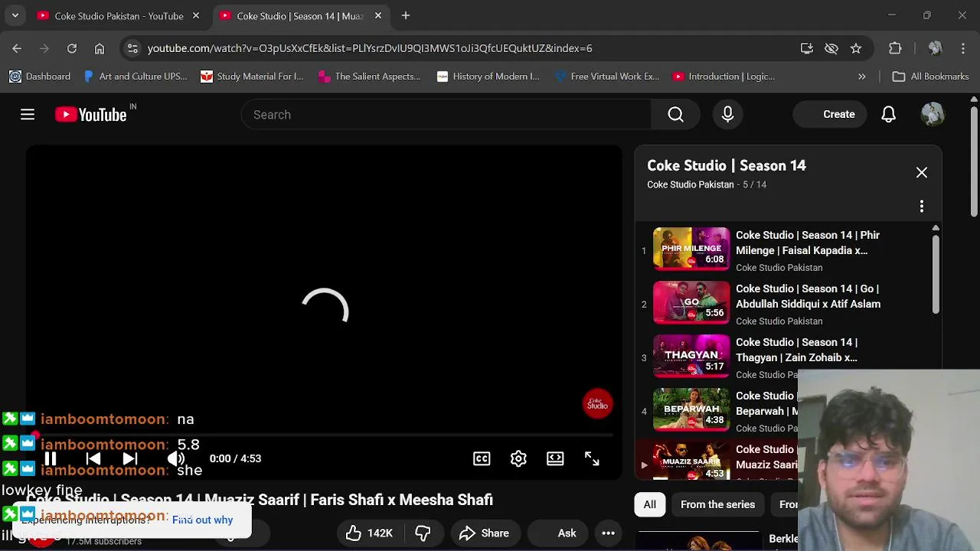The height and width of the screenshot is (551, 980).
Task: Play Phir Milenge playlist thumbnail
Action: (691, 249)
